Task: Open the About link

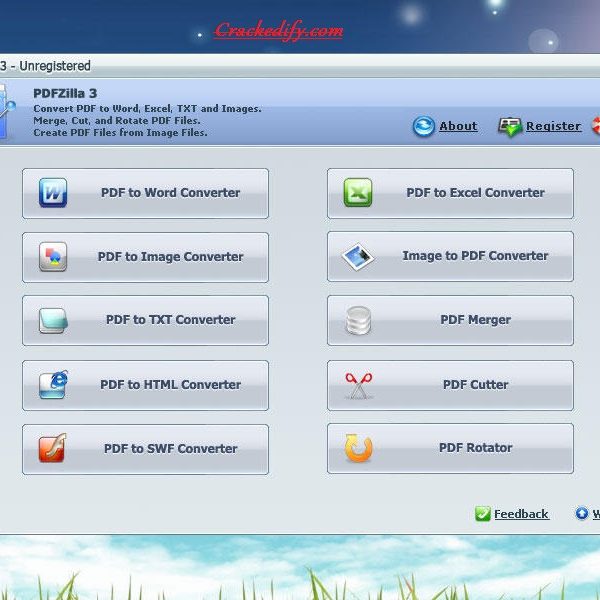Action: [x=458, y=126]
